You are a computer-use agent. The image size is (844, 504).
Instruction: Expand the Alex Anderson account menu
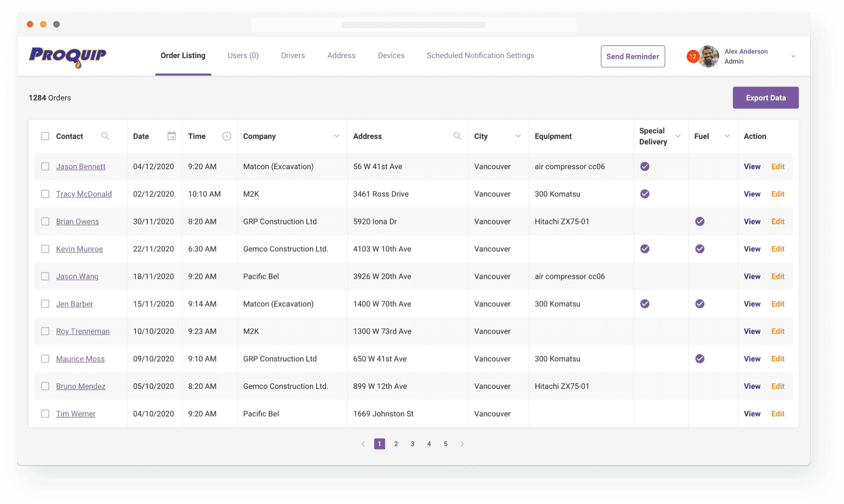point(793,57)
